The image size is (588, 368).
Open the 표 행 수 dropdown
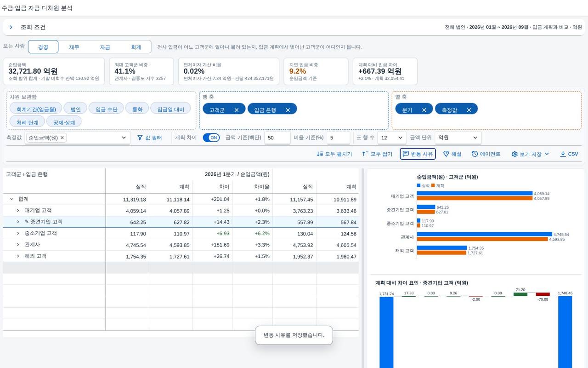point(392,138)
